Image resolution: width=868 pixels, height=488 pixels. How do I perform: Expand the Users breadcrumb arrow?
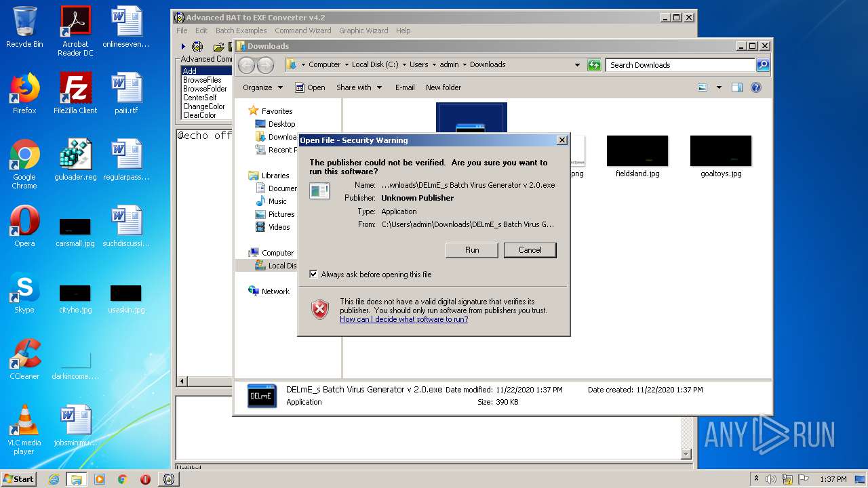(x=434, y=65)
